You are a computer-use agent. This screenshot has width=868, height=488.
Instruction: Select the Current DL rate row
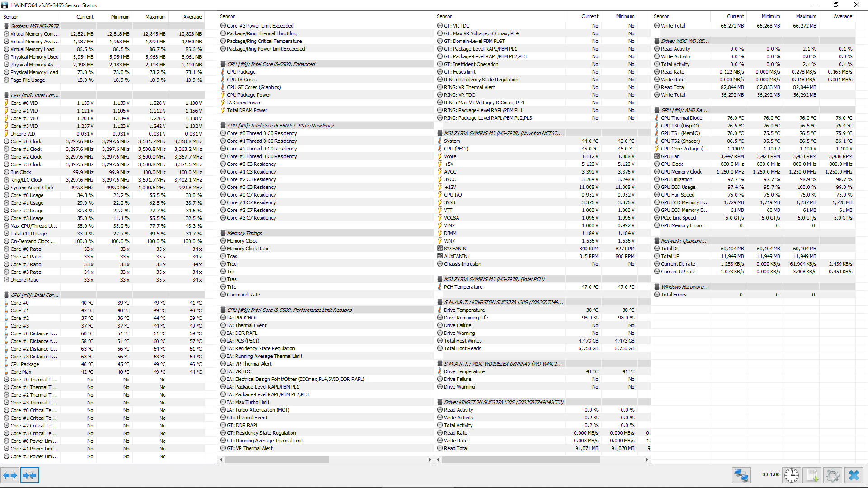pyautogui.click(x=754, y=264)
